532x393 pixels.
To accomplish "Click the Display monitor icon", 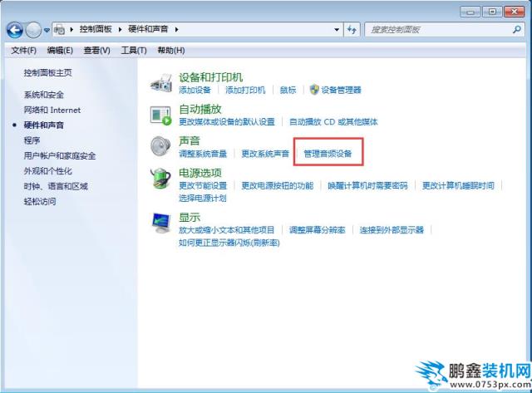I will pyautogui.click(x=160, y=223).
